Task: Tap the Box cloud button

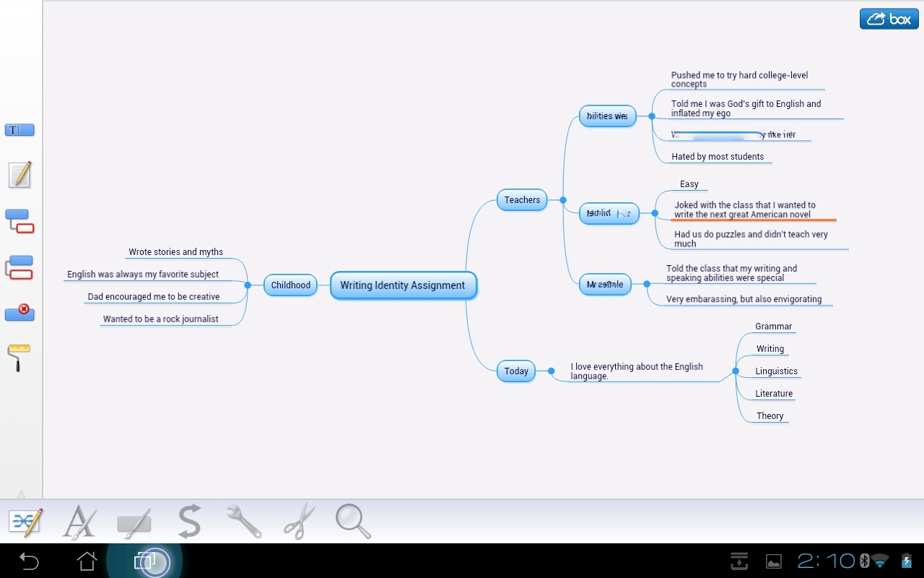Action: pyautogui.click(x=889, y=19)
